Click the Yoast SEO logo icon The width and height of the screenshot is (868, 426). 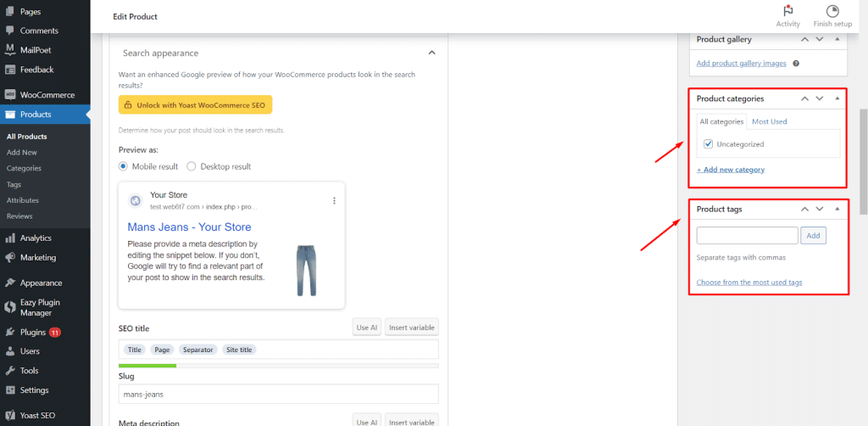tap(9, 415)
